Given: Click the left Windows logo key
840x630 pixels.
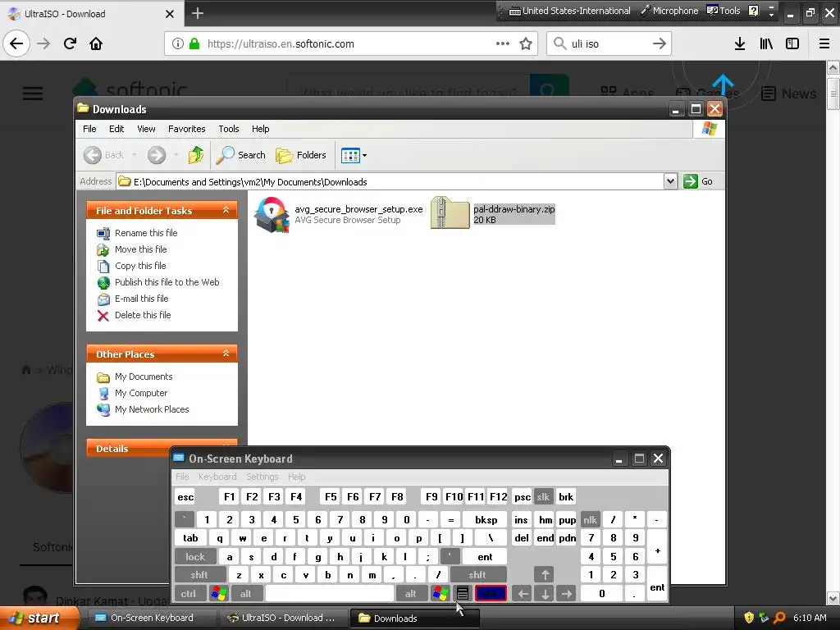Looking at the screenshot, I should pyautogui.click(x=219, y=594).
